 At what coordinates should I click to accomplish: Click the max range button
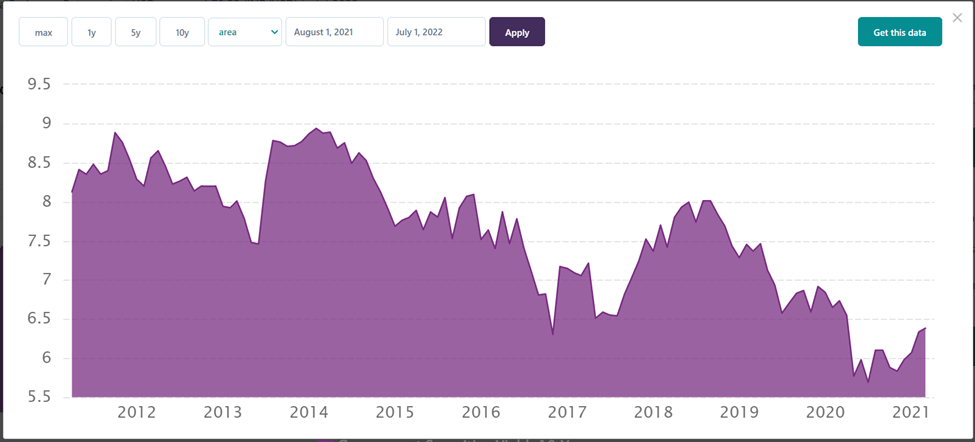coord(43,32)
